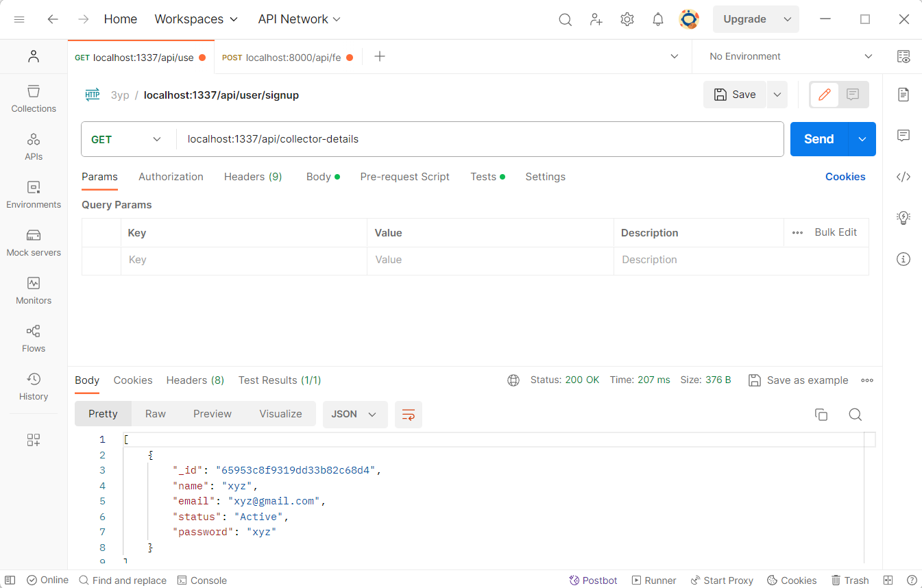
Task: Click the configure workspace sidebar icon
Action: (34, 440)
